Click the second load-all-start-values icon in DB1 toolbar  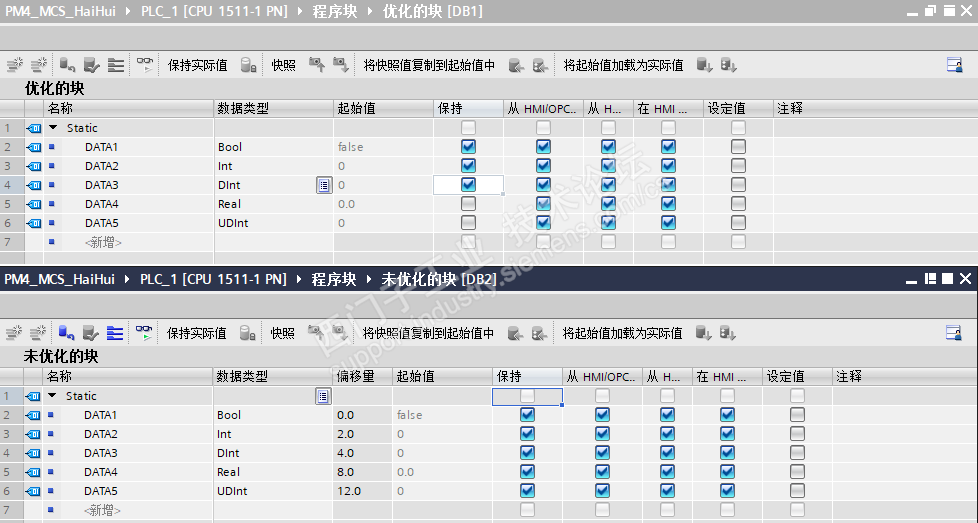coord(729,65)
